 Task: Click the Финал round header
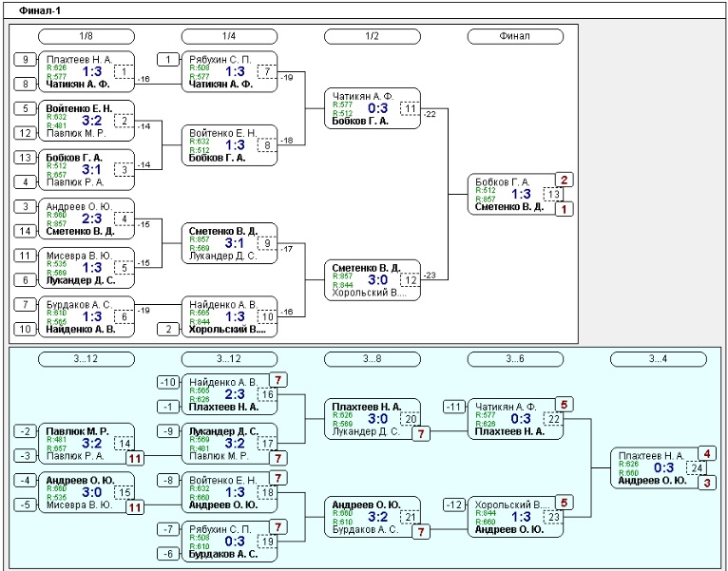click(x=515, y=36)
